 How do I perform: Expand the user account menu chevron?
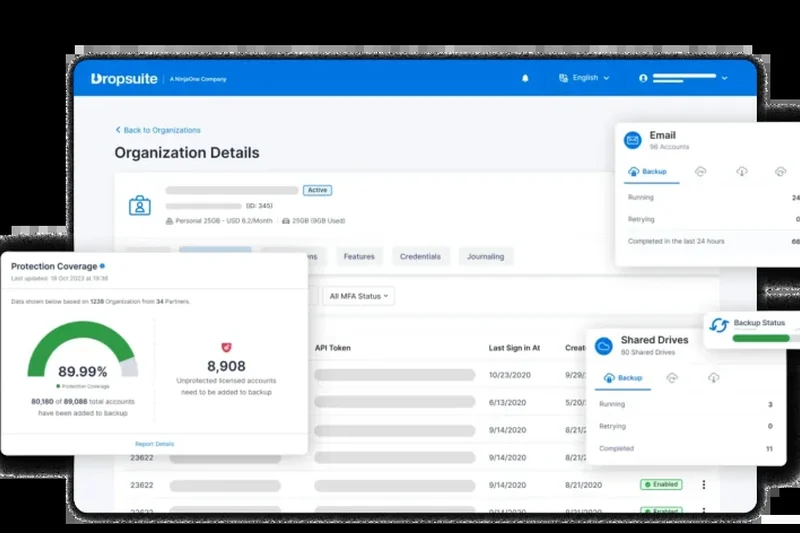(724, 78)
